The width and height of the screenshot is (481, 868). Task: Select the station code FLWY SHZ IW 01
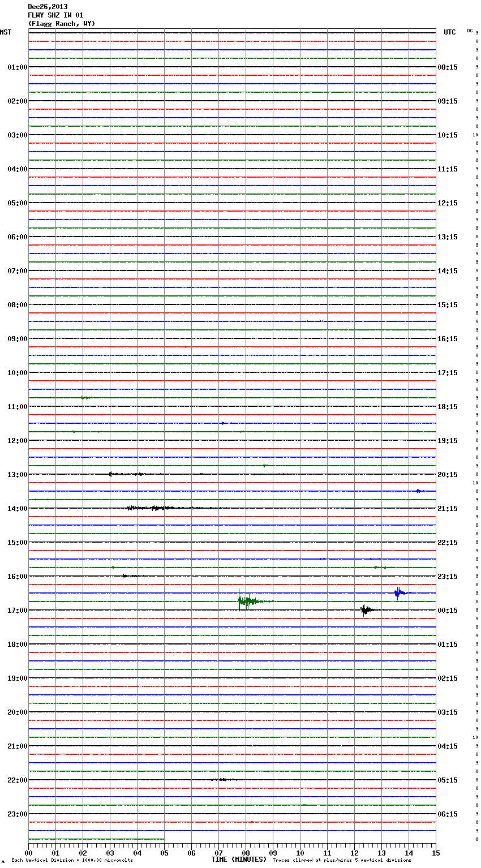pos(55,15)
